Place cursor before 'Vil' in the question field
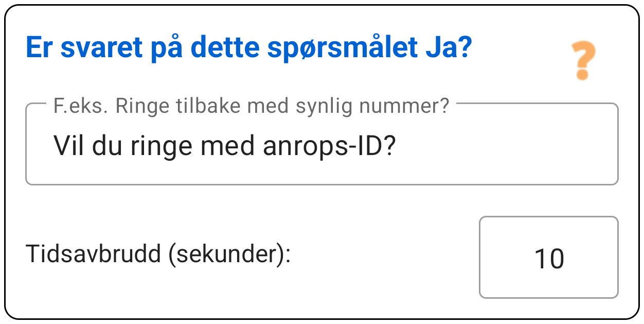Screen dimensions: 644x324 coord(53,147)
